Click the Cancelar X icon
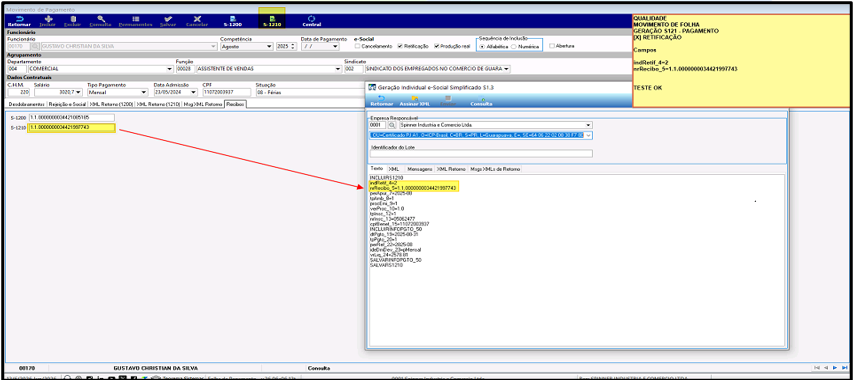Viewport: 855px width, 380px height. (x=196, y=21)
